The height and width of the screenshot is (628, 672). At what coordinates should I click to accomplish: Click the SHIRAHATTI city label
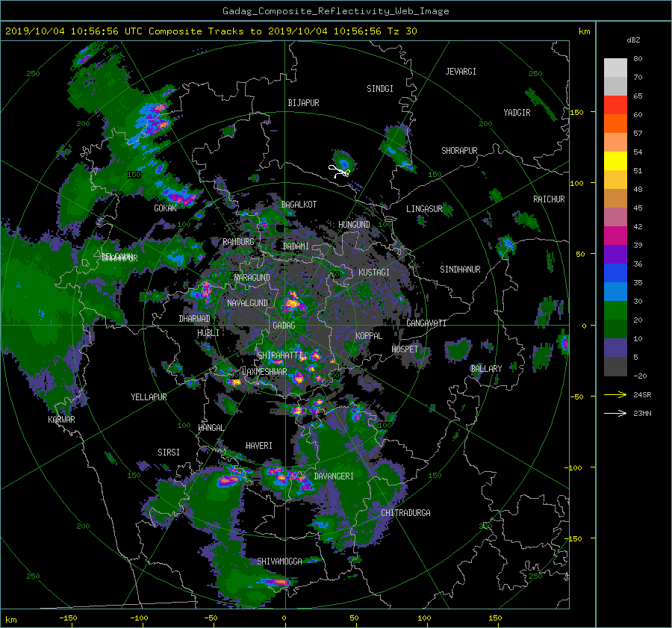280,355
